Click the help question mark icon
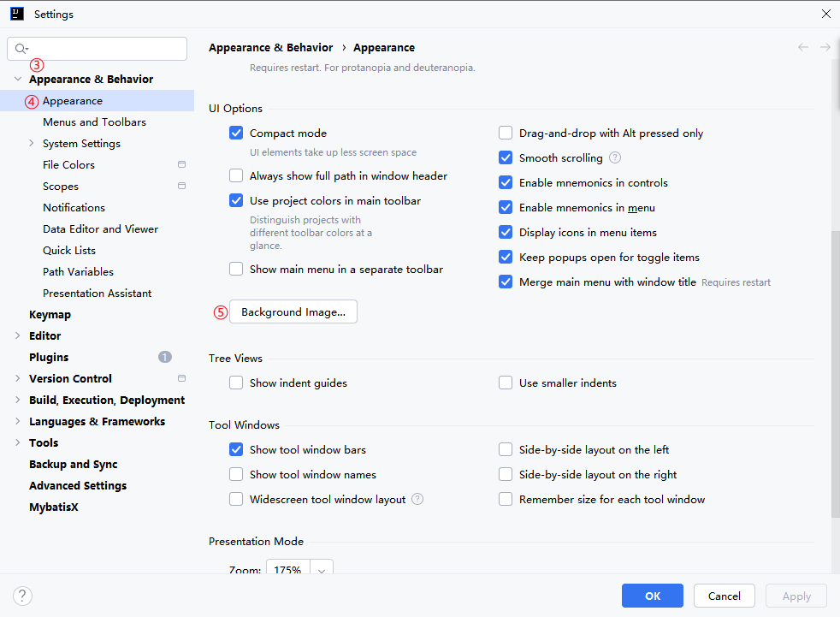 click(x=23, y=596)
